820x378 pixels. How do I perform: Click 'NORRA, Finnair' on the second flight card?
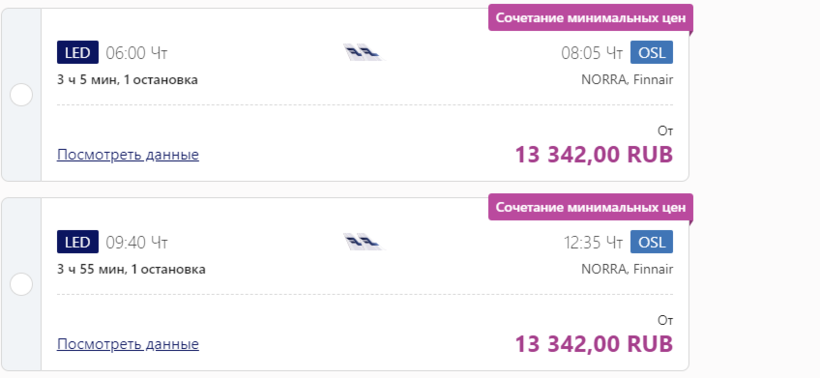pyautogui.click(x=627, y=269)
